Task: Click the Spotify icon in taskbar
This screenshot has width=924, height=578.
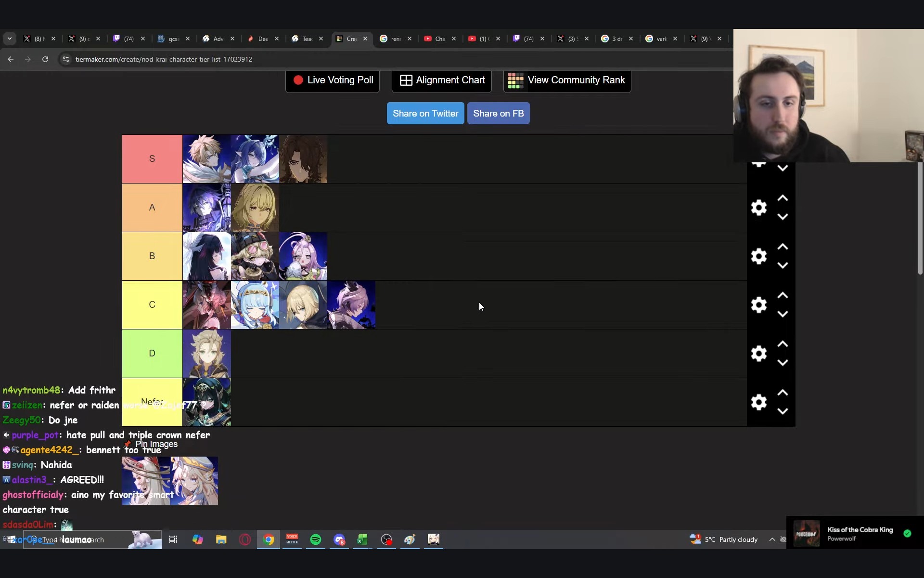Action: (316, 539)
